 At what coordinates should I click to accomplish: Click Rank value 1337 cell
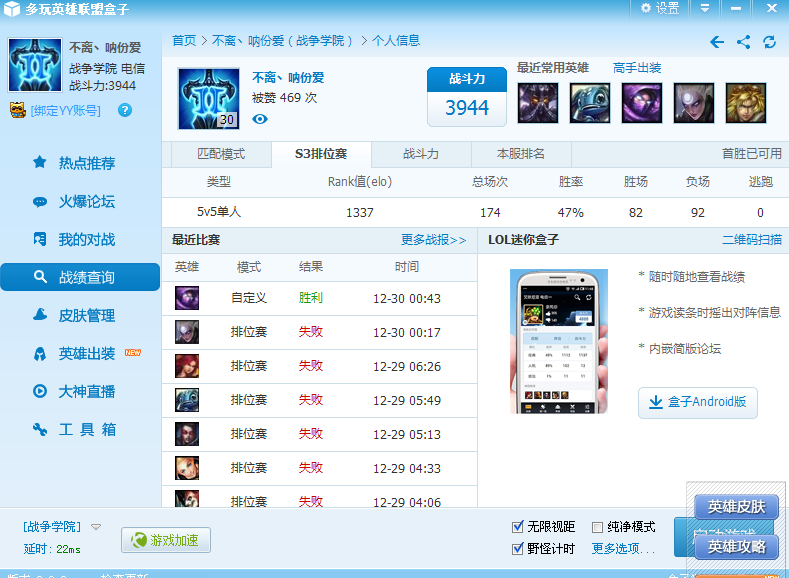[360, 213]
